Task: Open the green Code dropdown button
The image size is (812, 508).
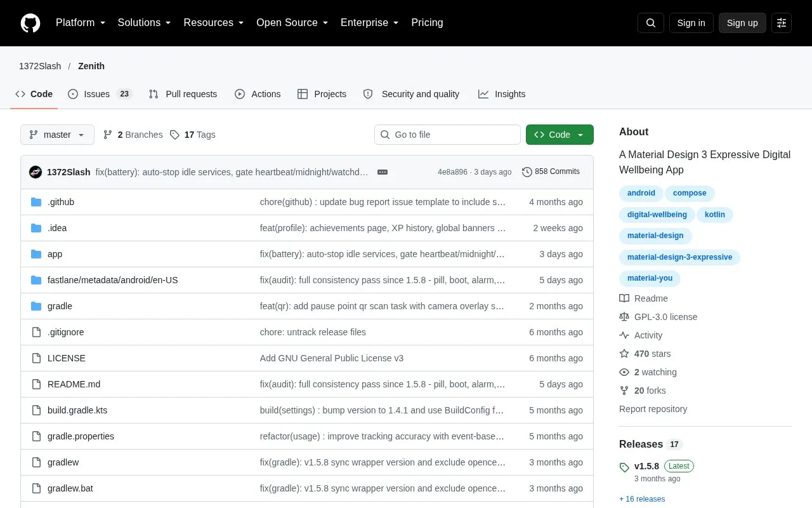Action: [560, 135]
